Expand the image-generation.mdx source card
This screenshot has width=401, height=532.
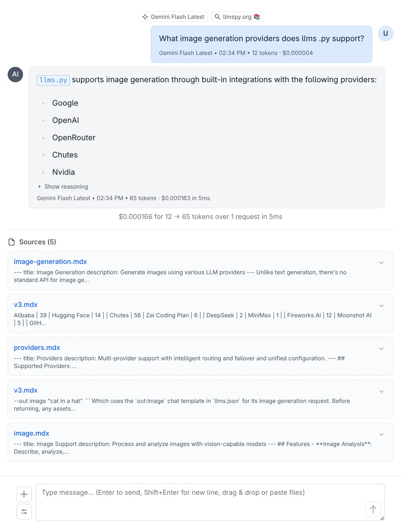pos(381,263)
